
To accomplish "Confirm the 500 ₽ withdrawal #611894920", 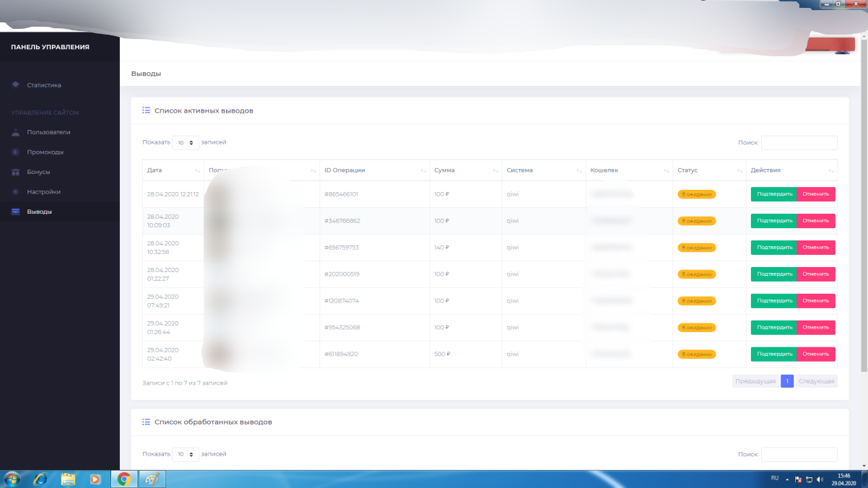I will point(774,354).
